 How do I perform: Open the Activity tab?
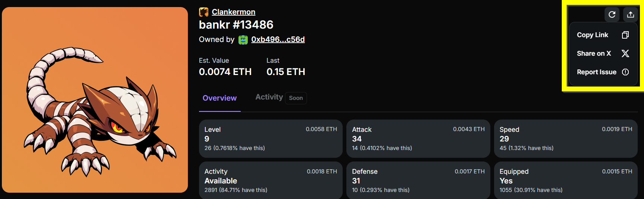tap(269, 97)
